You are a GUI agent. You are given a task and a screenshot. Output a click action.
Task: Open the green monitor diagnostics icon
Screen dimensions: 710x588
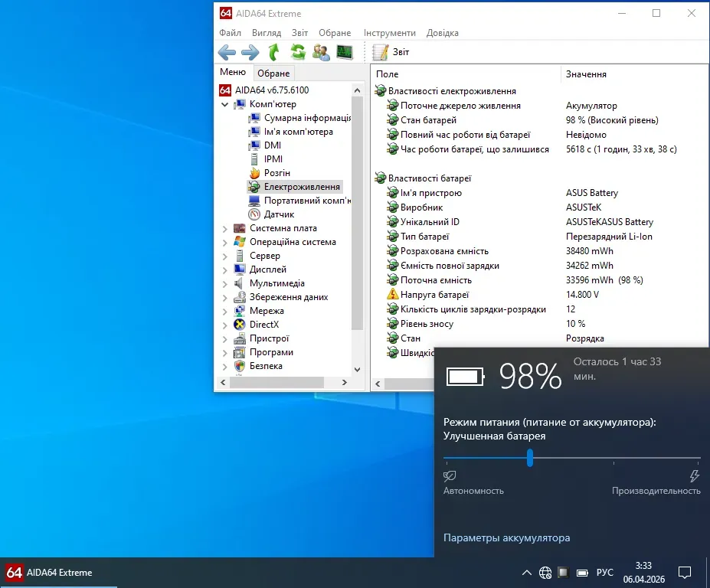(x=345, y=52)
